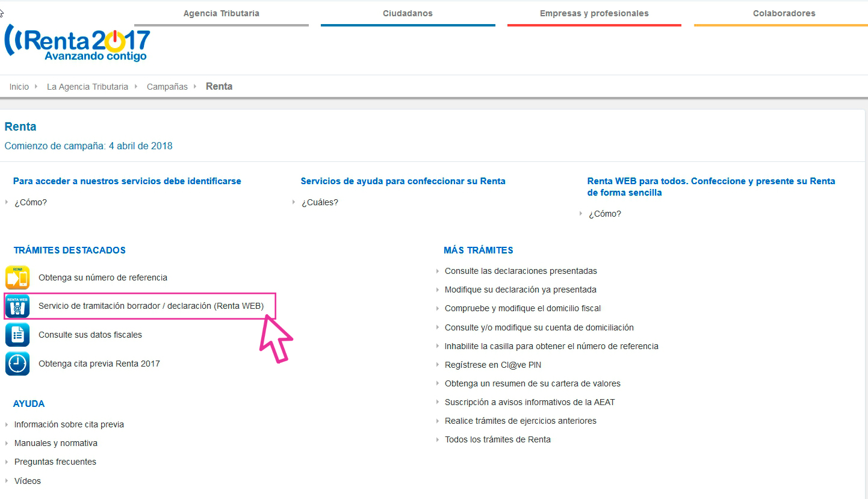Open Consulte las declaraciones presentadas
The height and width of the screenshot is (499, 868).
pyautogui.click(x=521, y=271)
